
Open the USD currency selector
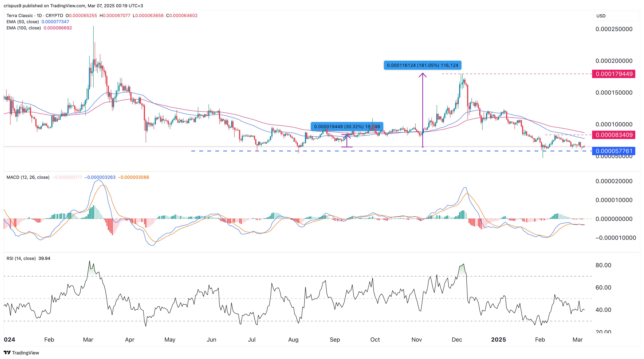601,16
